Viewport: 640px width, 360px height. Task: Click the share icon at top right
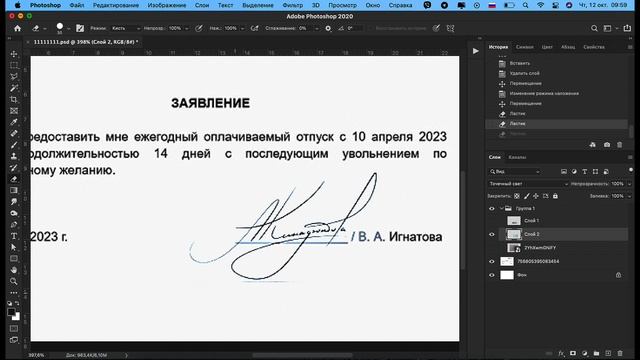point(627,28)
